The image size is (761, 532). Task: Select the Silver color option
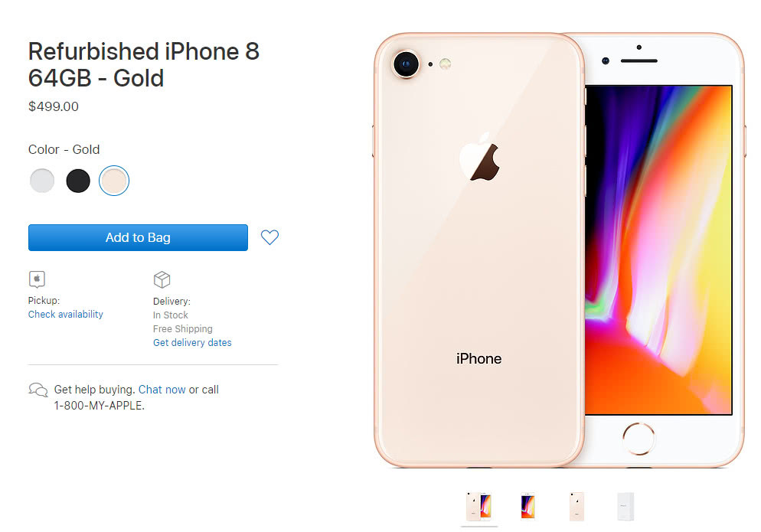click(x=42, y=181)
